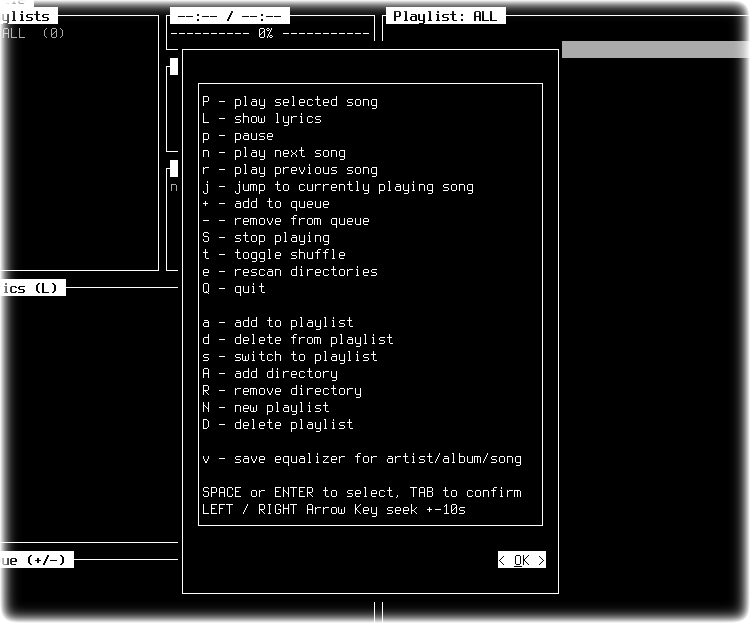
Task: Click 'D - delete playlist' line
Action: tap(277, 424)
